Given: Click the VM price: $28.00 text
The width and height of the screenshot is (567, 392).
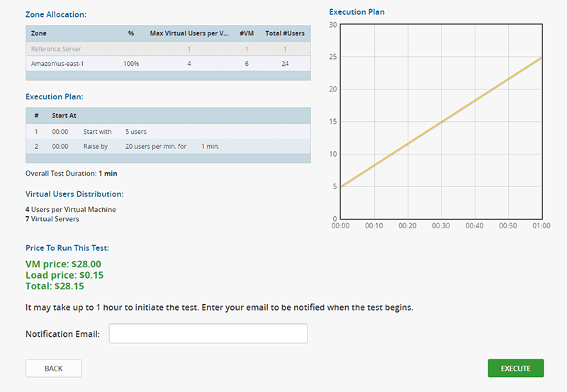Looking at the screenshot, I should [63, 264].
